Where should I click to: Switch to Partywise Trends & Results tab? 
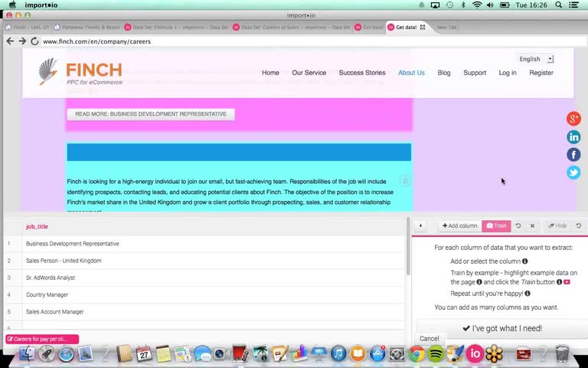[x=87, y=27]
